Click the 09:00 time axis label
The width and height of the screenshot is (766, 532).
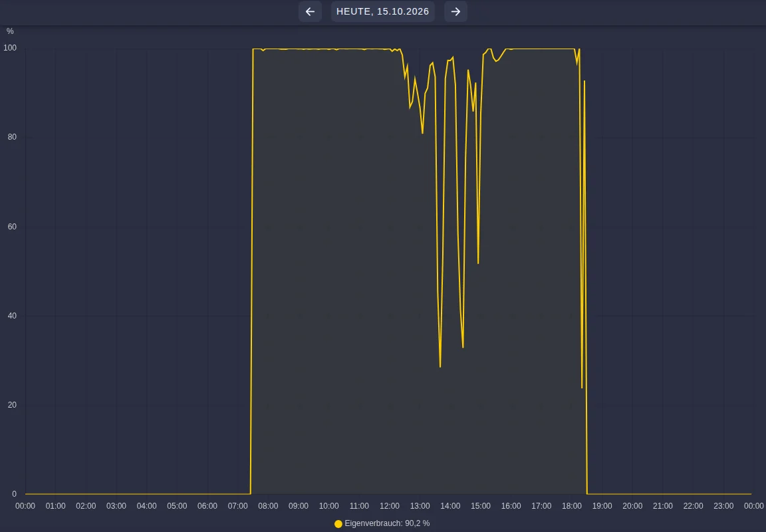click(299, 505)
